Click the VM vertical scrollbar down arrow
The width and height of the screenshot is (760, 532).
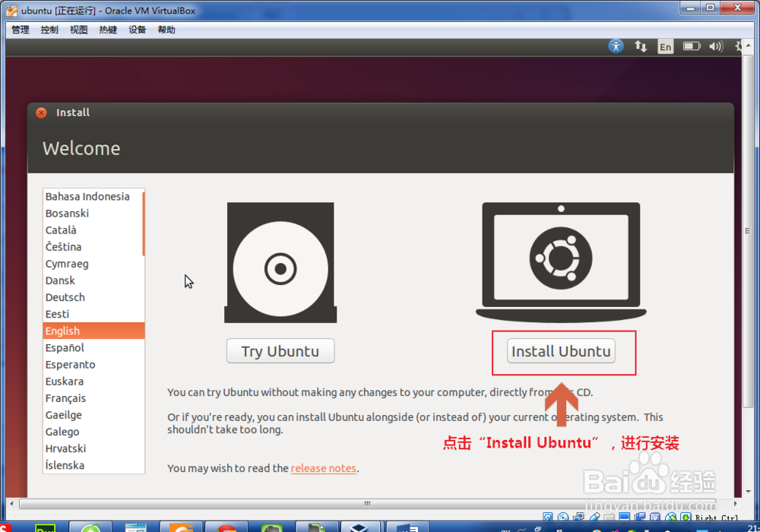point(749,492)
